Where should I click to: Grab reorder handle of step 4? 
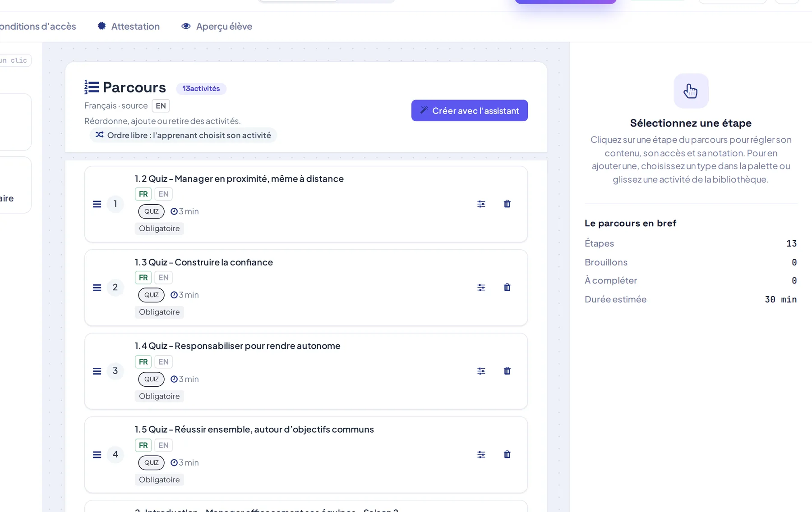tap(97, 454)
